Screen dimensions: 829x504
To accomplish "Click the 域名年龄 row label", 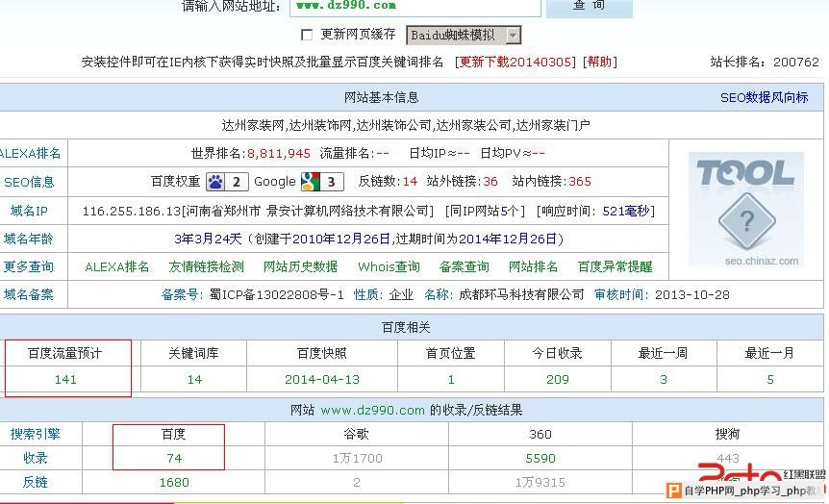I will click(29, 239).
